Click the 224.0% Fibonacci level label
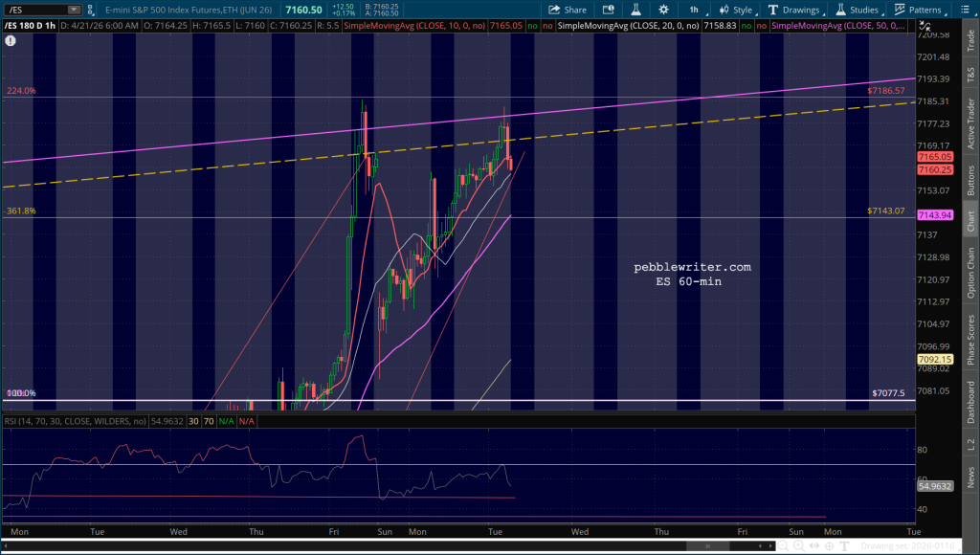Screen dimensions: 980x555 [x=21, y=91]
